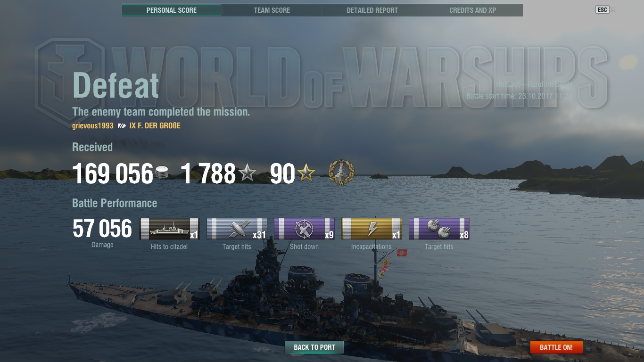
Task: Click the close X beside ESC
Action: 613,9
